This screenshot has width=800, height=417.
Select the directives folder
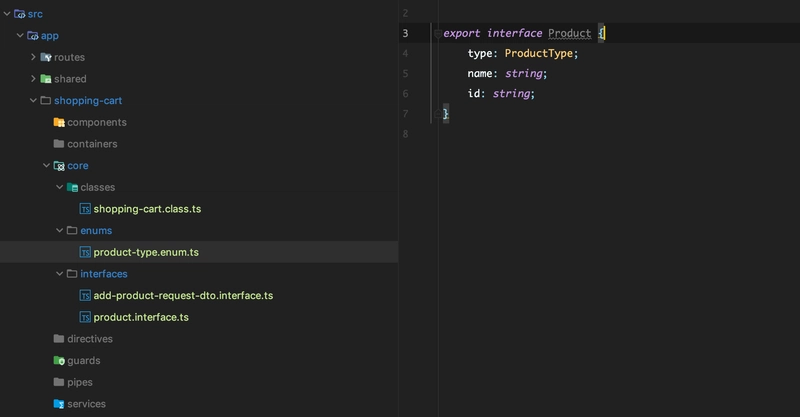tap(90, 339)
